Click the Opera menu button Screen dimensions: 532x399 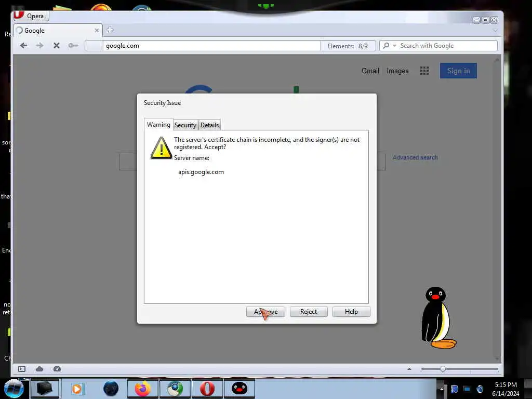click(31, 16)
